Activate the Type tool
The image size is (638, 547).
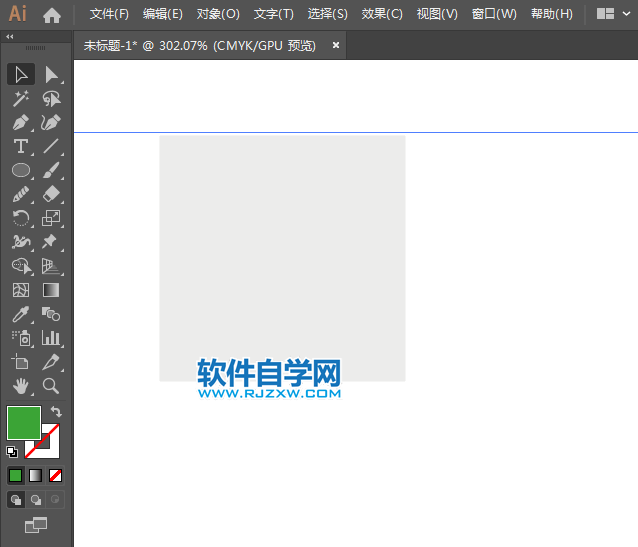pyautogui.click(x=20, y=146)
